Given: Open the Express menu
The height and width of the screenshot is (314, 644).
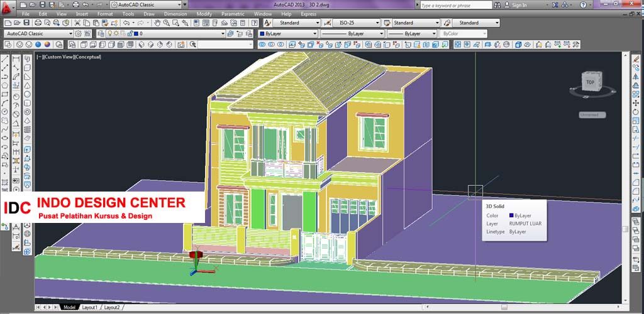Looking at the screenshot, I should pos(308,14).
